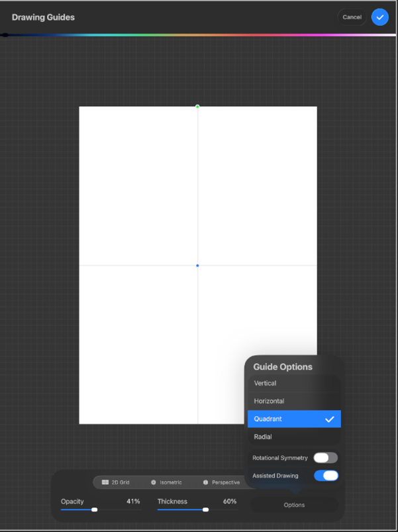
Task: Click the Isometric guide icon
Action: point(154,482)
